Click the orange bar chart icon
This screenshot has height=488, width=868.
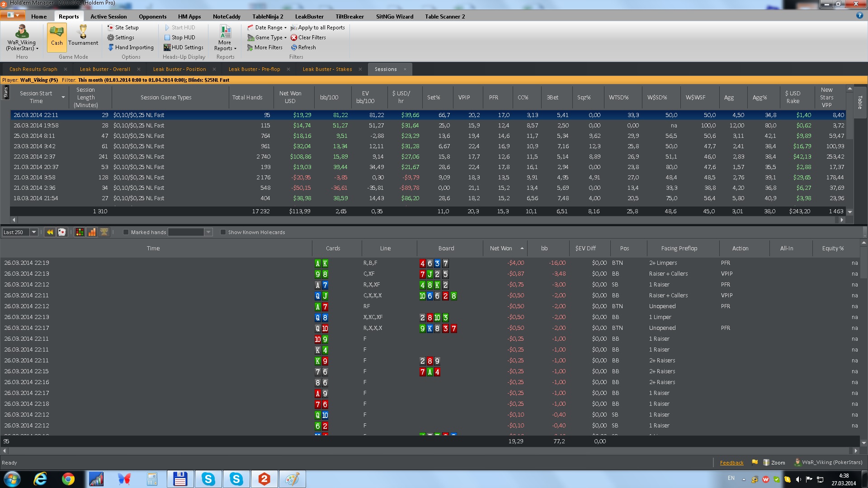[92, 232]
